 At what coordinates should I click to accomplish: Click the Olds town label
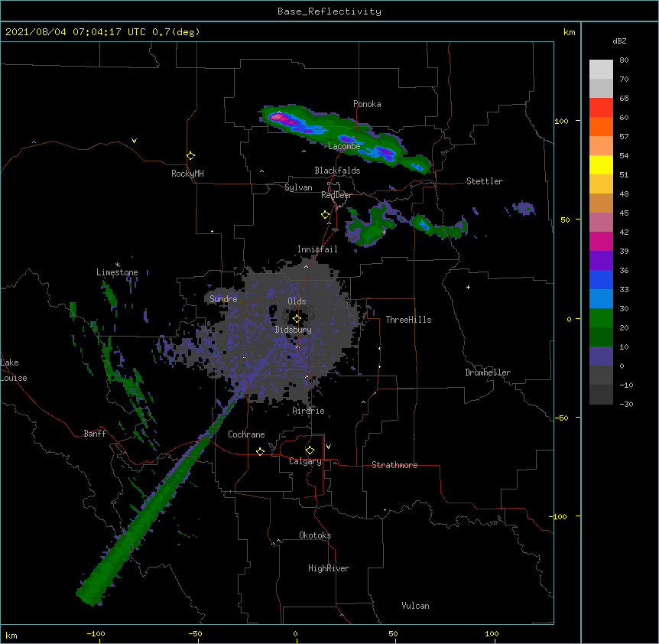point(297,301)
